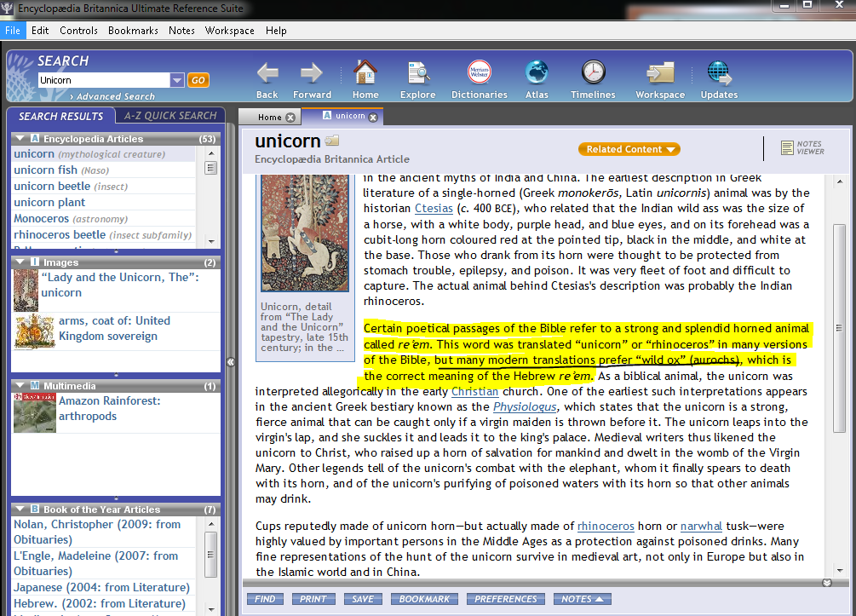Go Forward using the right arrow icon

pyautogui.click(x=311, y=72)
